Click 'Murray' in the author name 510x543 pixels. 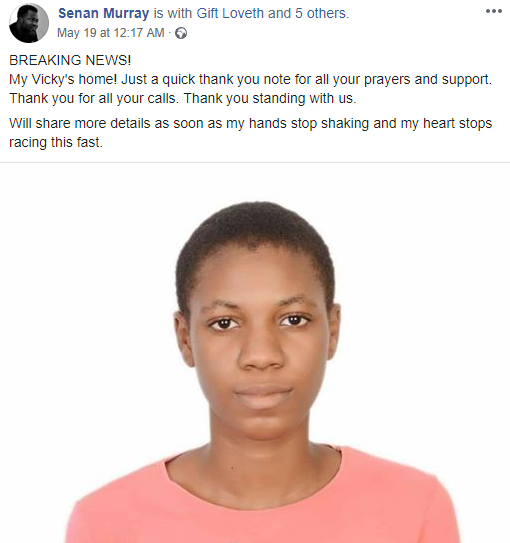(x=126, y=13)
